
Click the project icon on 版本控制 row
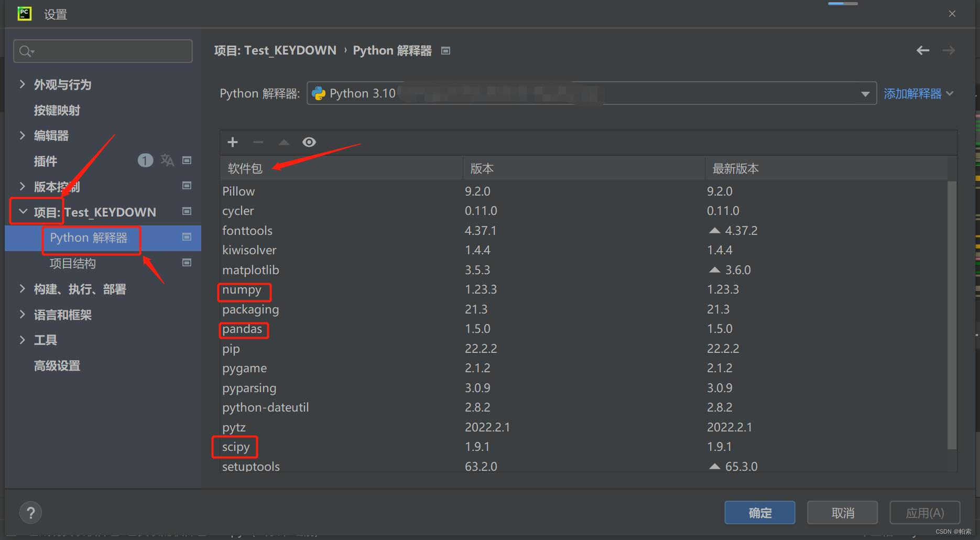(x=187, y=186)
